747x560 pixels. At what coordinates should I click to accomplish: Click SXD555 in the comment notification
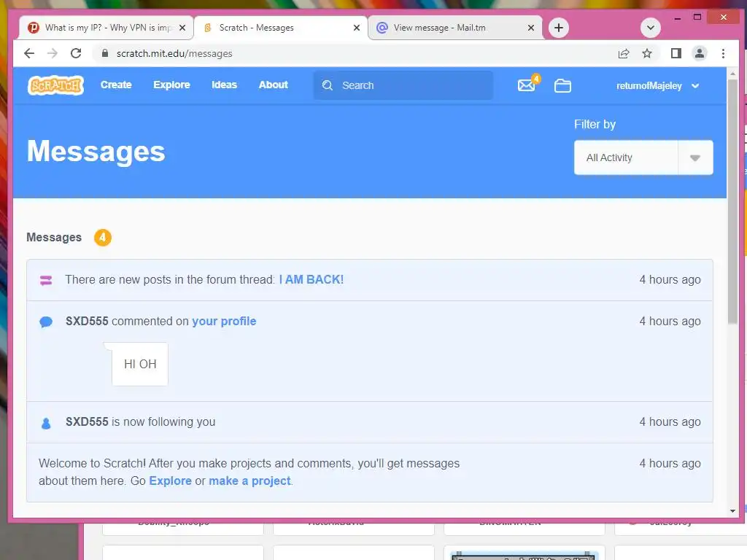(x=87, y=322)
